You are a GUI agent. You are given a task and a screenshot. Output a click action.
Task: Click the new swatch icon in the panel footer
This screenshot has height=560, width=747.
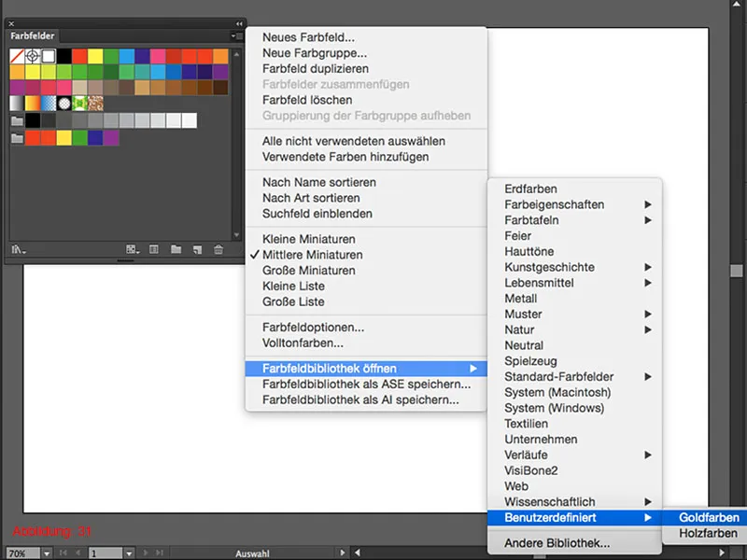point(197,249)
